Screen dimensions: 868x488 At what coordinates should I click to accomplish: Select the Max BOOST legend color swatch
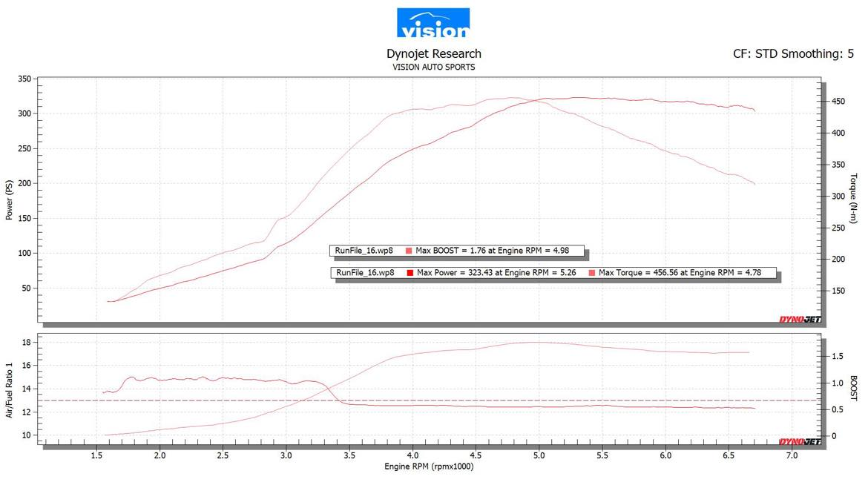pyautogui.click(x=409, y=251)
